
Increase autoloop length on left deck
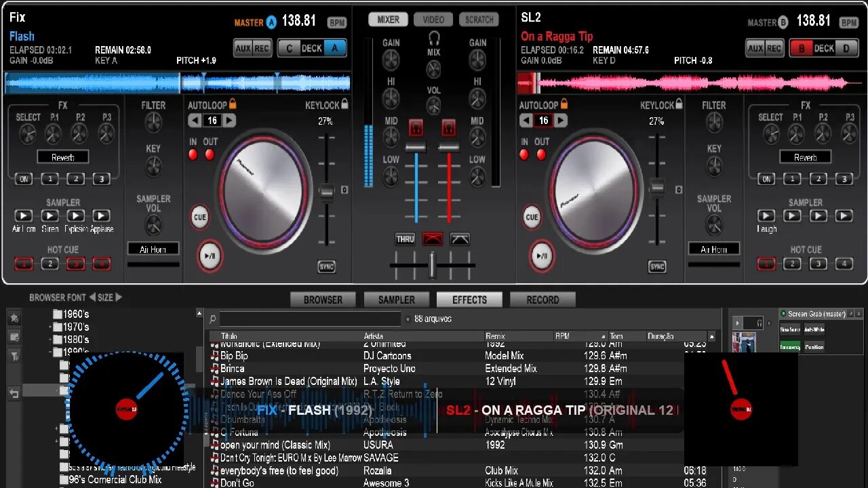(x=229, y=121)
